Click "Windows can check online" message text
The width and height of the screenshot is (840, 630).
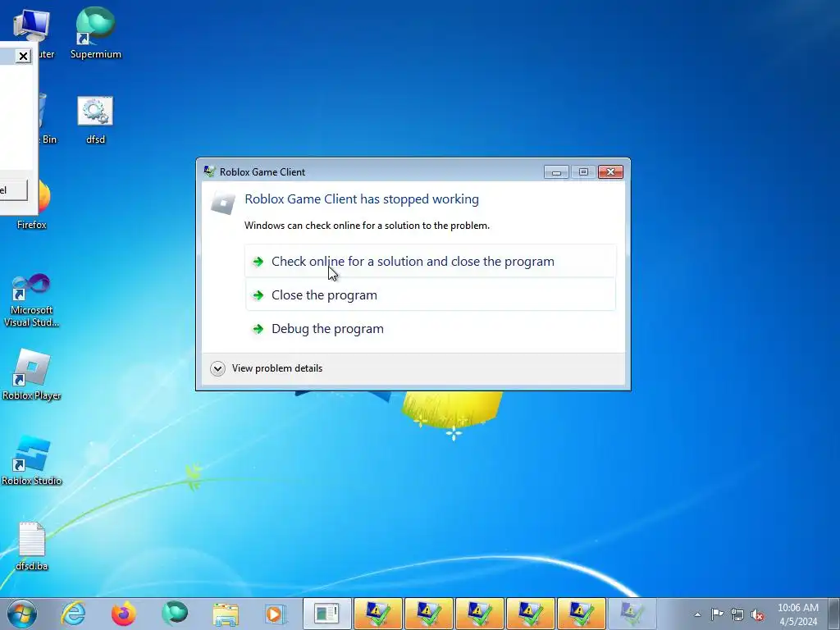pyautogui.click(x=367, y=226)
